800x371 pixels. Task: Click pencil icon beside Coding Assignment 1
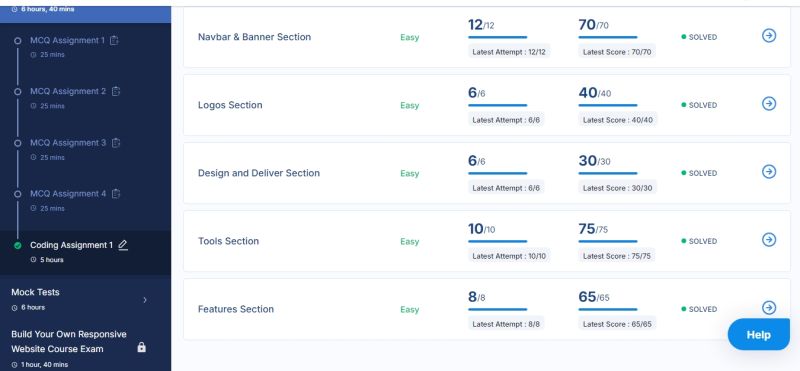[x=123, y=245]
